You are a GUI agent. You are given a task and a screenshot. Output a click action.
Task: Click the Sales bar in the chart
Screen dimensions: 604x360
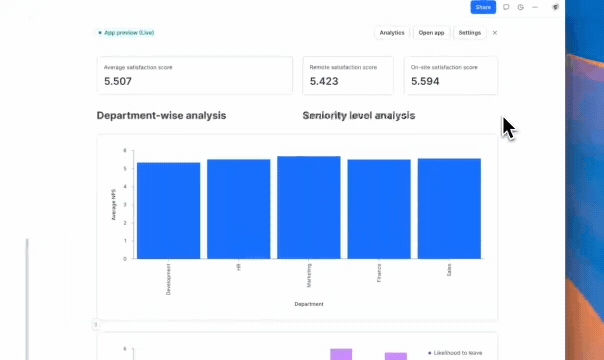pyautogui.click(x=449, y=209)
